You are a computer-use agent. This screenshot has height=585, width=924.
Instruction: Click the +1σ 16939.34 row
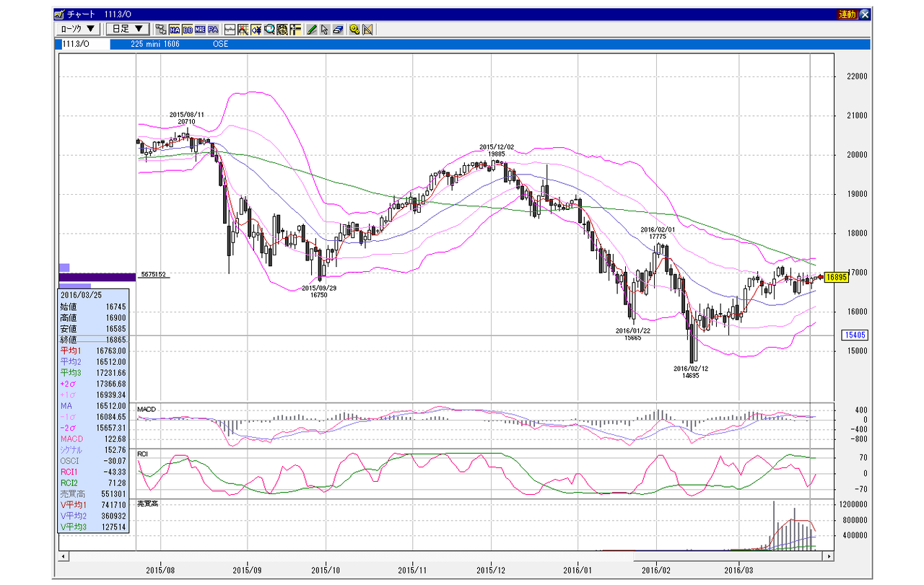tap(93, 395)
